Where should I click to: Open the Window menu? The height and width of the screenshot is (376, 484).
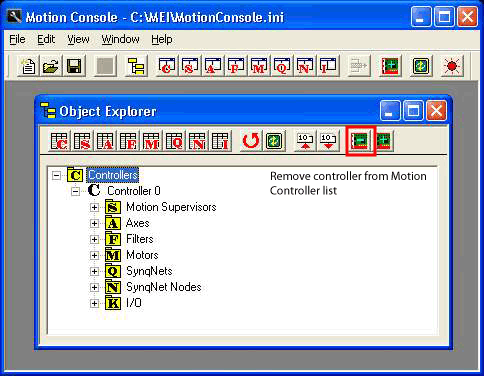(120, 39)
